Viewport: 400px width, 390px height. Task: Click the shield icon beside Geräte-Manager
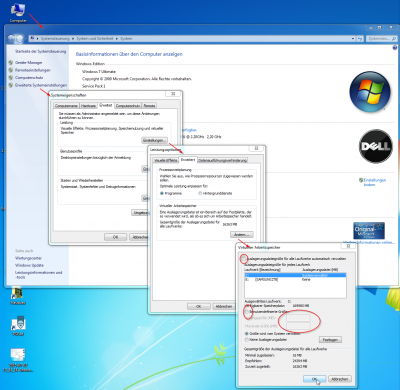tap(11, 62)
